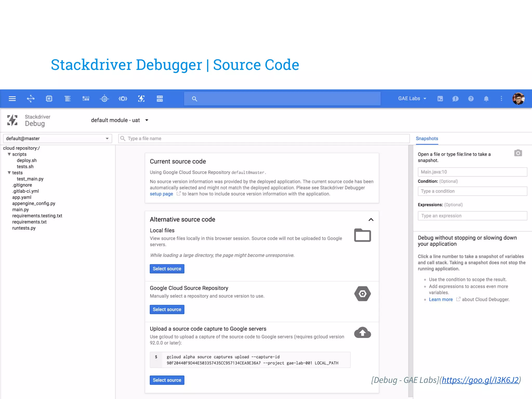Open .gitlab-ci.yml file
Viewport: 532px width, 399px height.
(25, 191)
